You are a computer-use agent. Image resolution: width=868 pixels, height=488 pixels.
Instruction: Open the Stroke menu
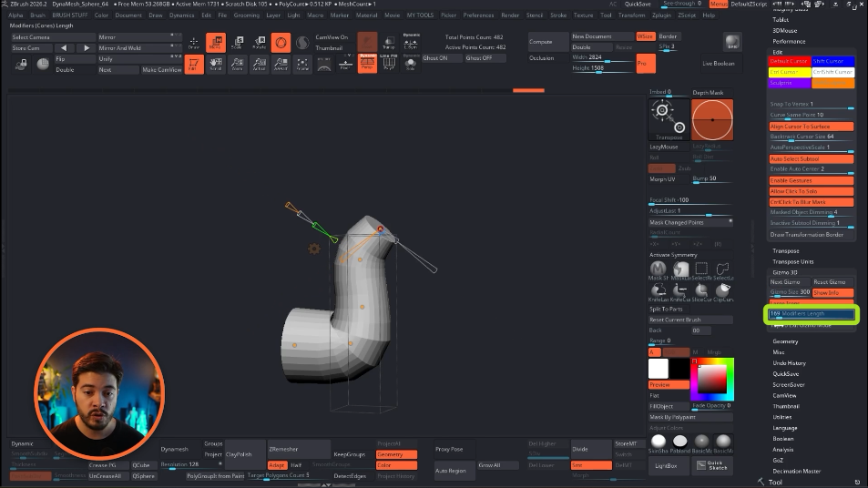(x=558, y=15)
